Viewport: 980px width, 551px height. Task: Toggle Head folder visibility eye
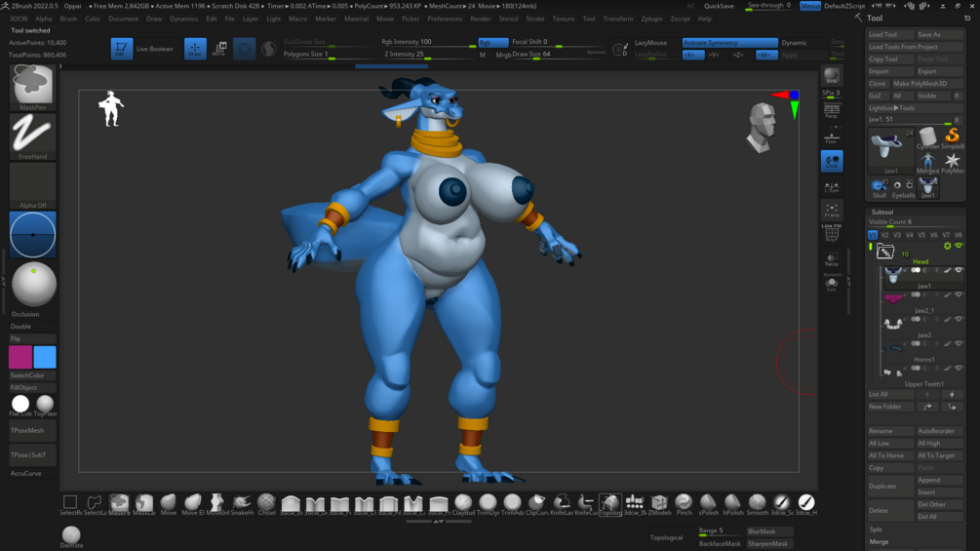click(959, 246)
